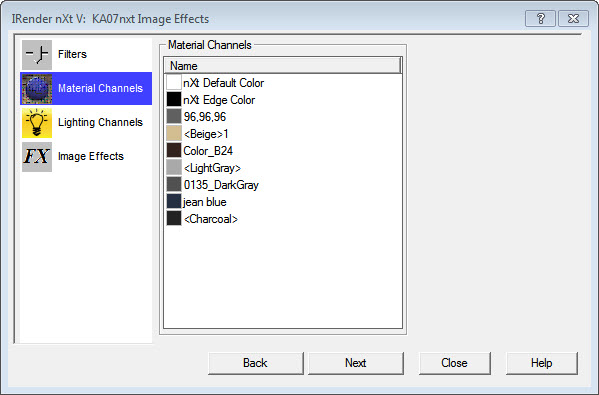The height and width of the screenshot is (395, 599).
Task: Click the white nXt Default Color swatch
Action: pos(174,83)
